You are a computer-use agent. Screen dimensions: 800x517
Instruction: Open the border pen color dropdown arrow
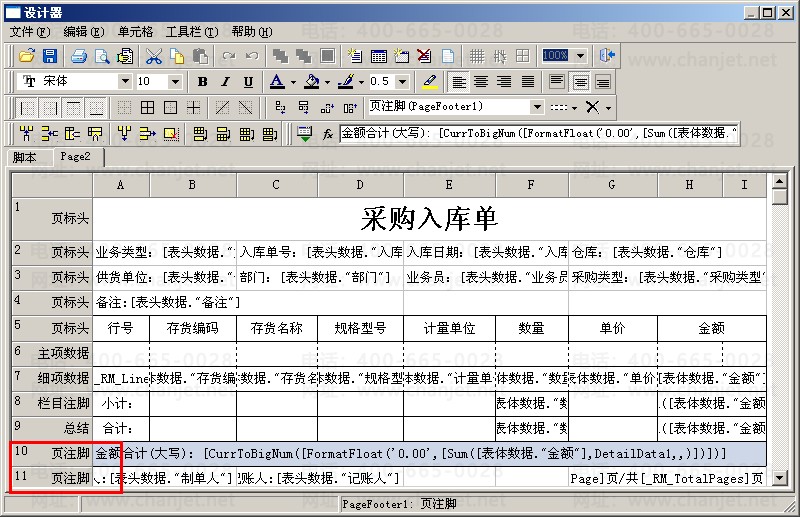click(x=361, y=82)
